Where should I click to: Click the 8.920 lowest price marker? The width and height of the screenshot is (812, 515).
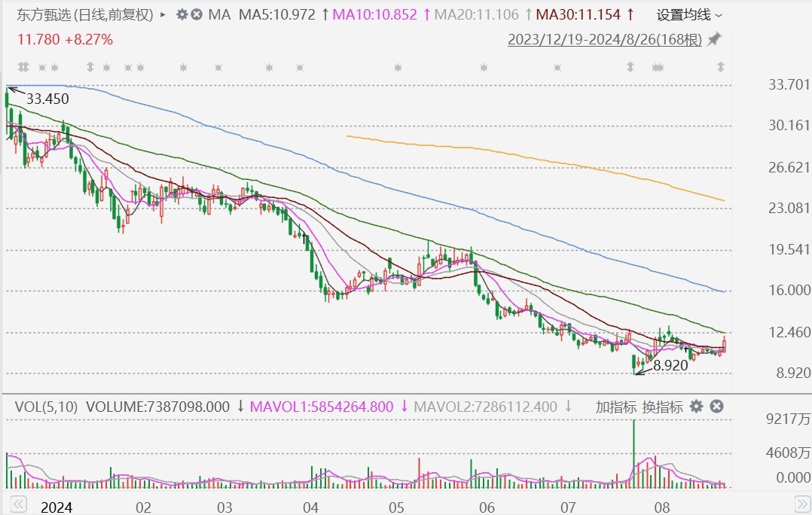[671, 364]
